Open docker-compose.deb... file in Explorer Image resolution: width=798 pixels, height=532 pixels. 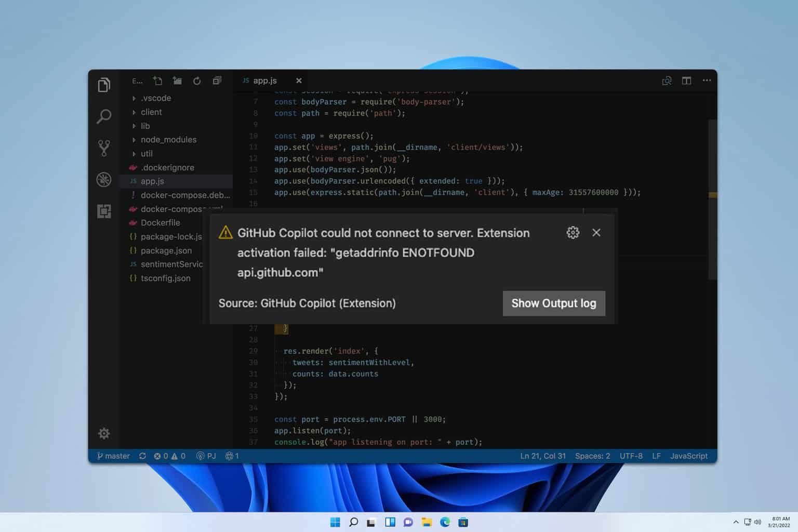click(x=177, y=195)
